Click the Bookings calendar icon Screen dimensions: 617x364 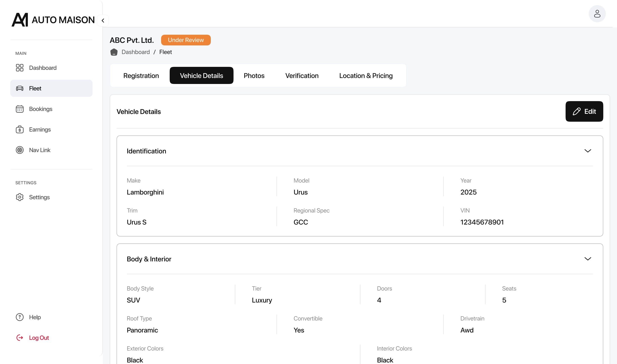(20, 109)
